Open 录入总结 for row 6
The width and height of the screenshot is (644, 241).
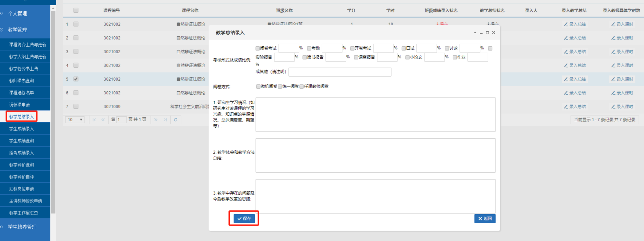pyautogui.click(x=575, y=93)
